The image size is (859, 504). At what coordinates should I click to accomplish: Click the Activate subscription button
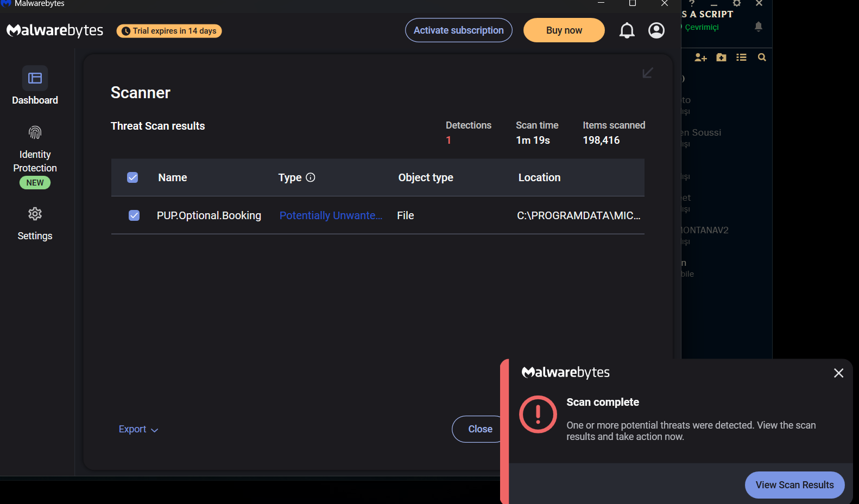click(x=459, y=30)
